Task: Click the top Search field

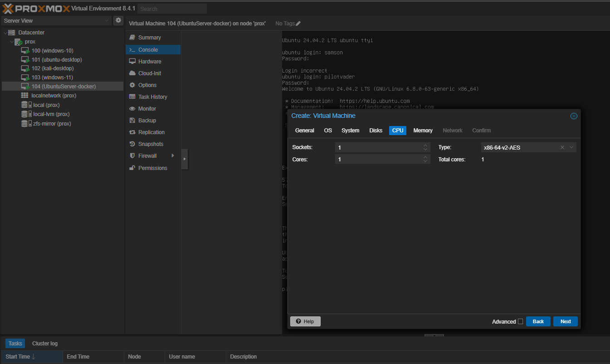Action: pyautogui.click(x=172, y=9)
